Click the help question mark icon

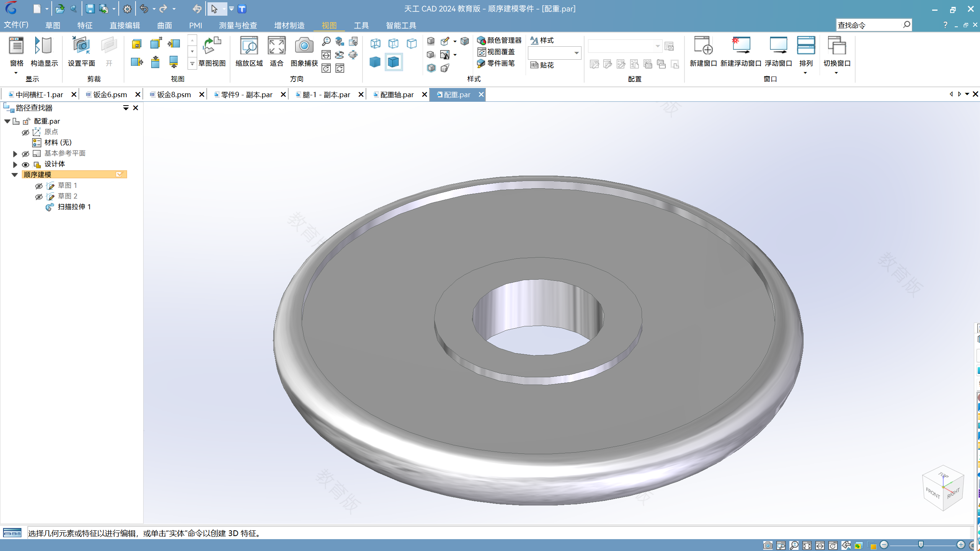coord(945,25)
